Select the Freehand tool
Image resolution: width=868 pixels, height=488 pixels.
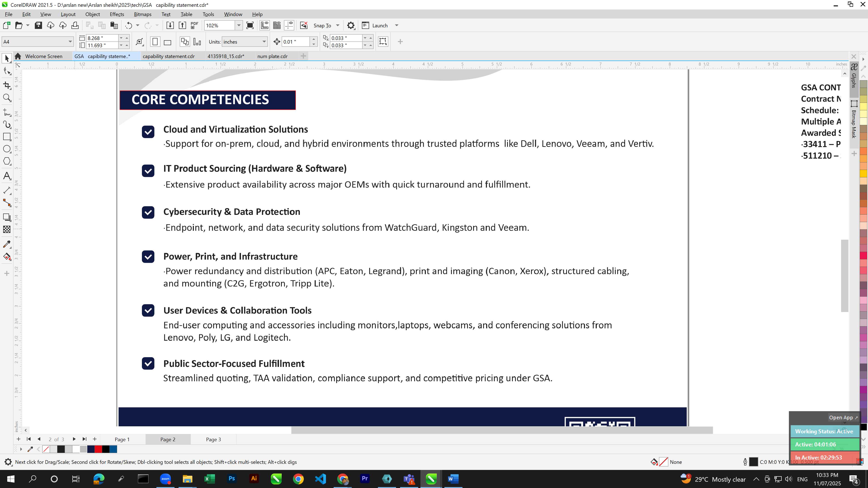coord(7,112)
